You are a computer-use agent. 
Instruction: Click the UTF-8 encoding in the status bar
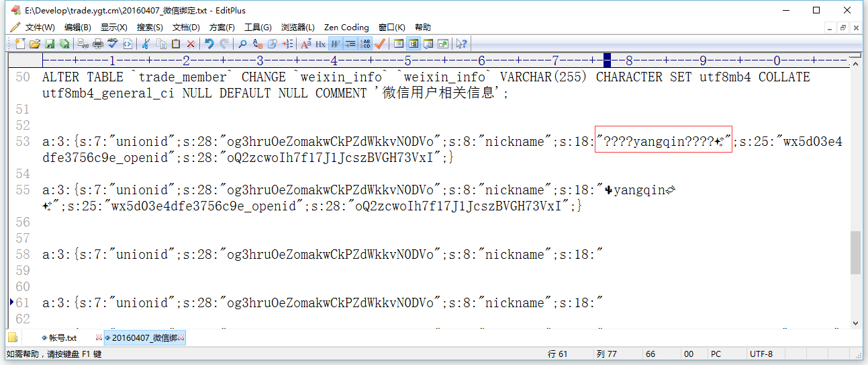pyautogui.click(x=761, y=354)
